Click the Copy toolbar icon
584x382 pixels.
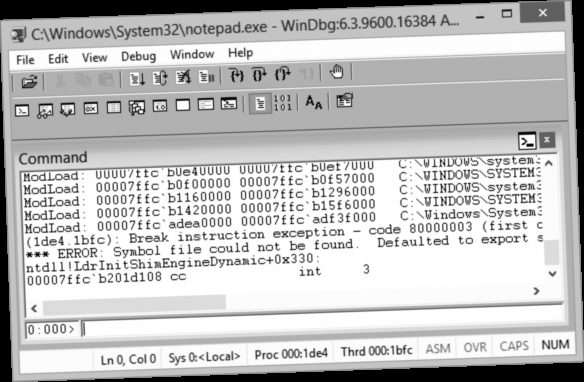coord(83,80)
